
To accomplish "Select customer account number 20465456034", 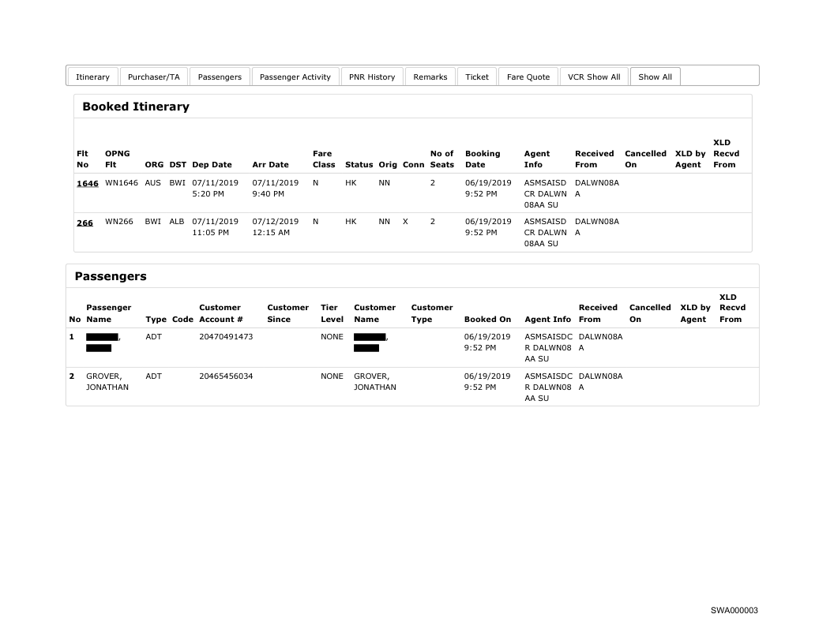I will coord(226,376).
